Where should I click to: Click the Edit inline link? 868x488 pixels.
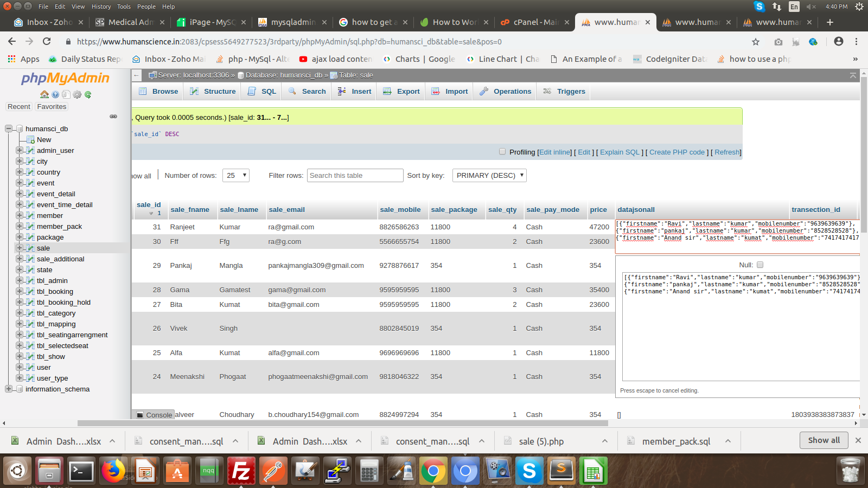tap(555, 152)
